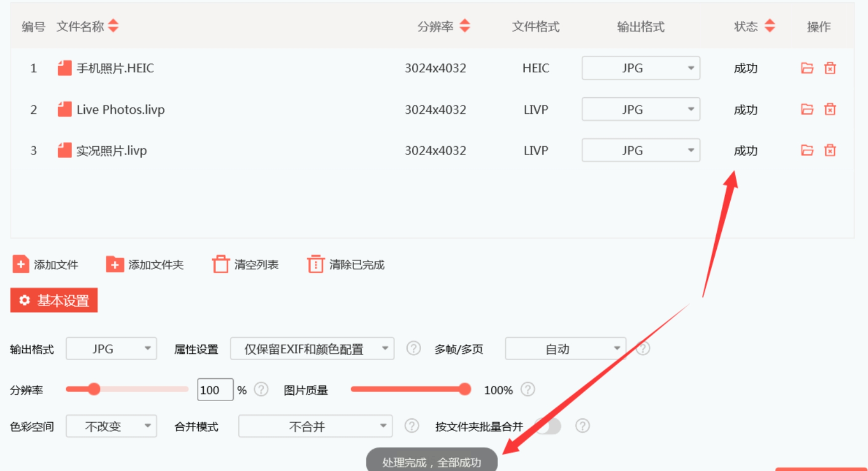The image size is (868, 471).
Task: Click the 添加文件 add file icon
Action: pos(21,264)
